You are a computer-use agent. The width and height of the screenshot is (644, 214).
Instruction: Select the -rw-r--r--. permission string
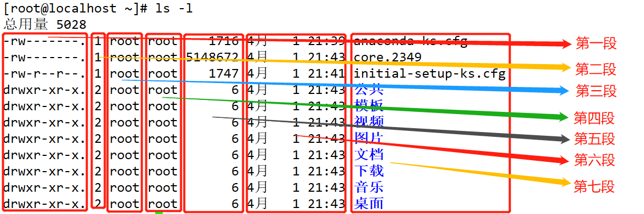[44, 73]
